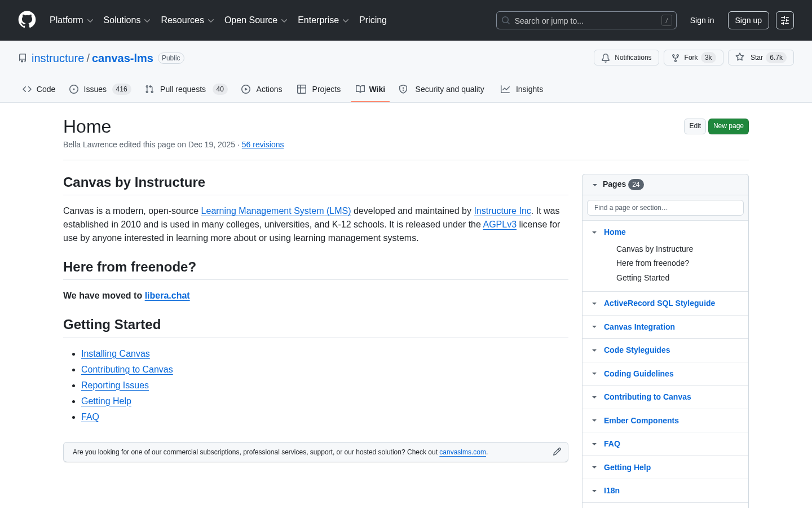
Task: Click the New page button
Action: pos(728,126)
